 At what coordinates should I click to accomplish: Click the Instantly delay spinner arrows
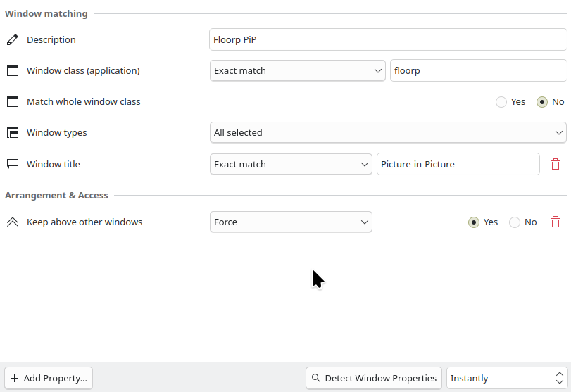tap(559, 378)
